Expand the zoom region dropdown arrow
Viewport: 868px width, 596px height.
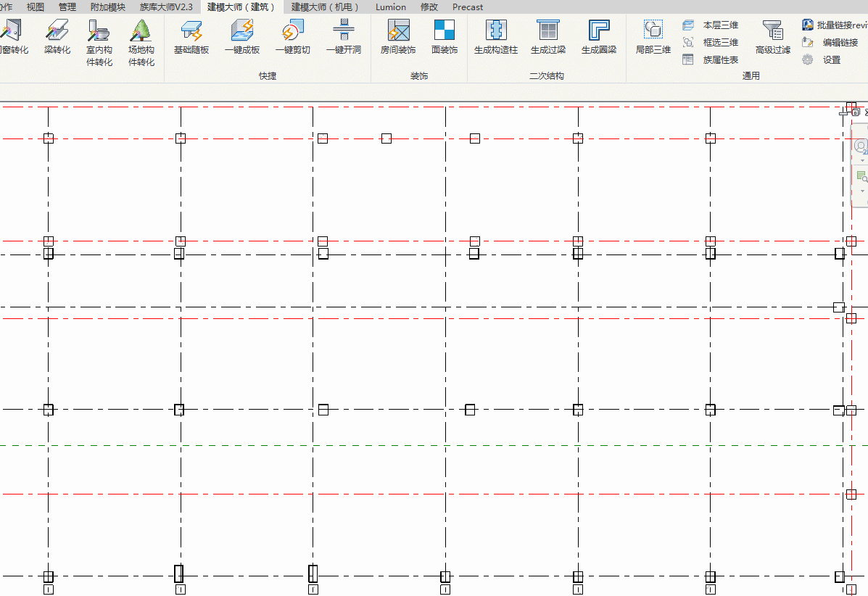pos(862,191)
